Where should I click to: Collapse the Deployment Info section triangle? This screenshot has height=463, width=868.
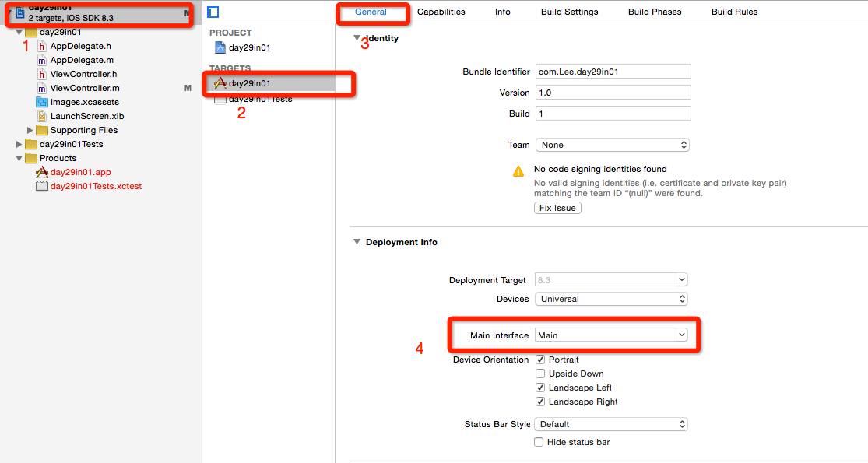(x=357, y=242)
